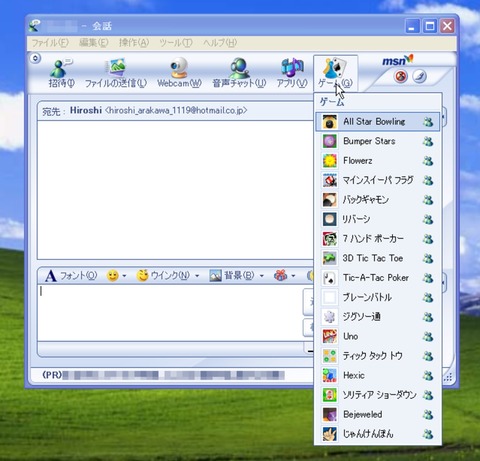
Task: Open the ツール(T) menu
Action: click(176, 43)
